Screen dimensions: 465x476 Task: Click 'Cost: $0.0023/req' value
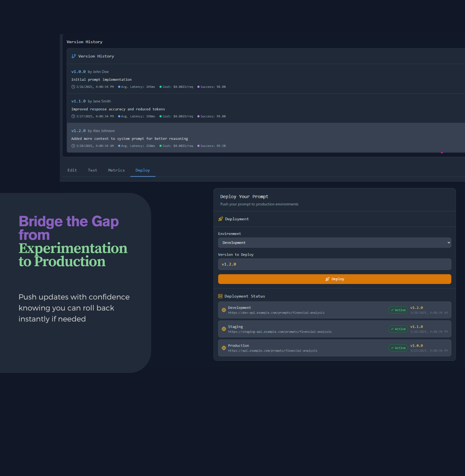[x=178, y=87]
